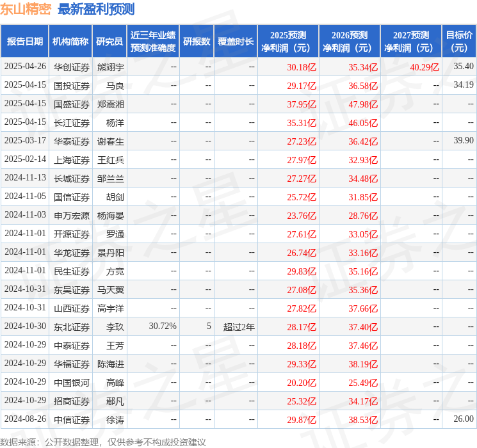The width and height of the screenshot is (477, 448).
Task: Click analyst name 景丹阳
Action: 110,253
